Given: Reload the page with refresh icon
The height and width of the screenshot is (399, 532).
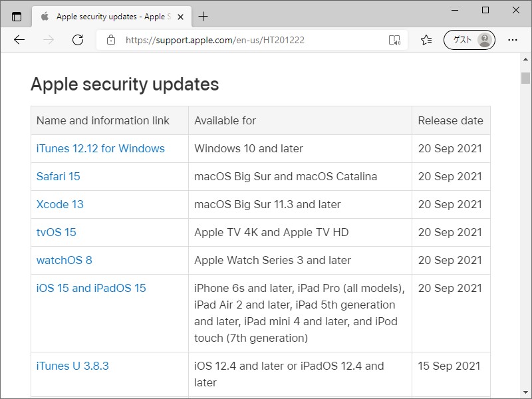Looking at the screenshot, I should pyautogui.click(x=78, y=40).
